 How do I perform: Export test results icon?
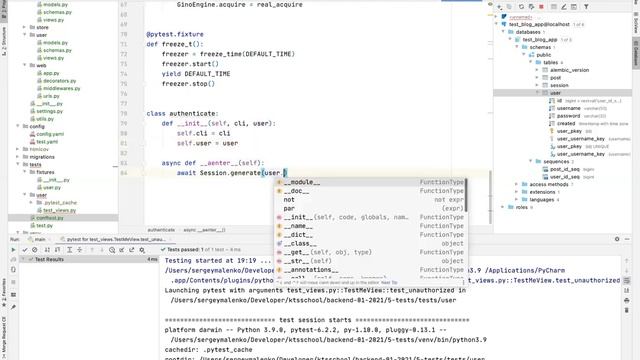coord(131,249)
